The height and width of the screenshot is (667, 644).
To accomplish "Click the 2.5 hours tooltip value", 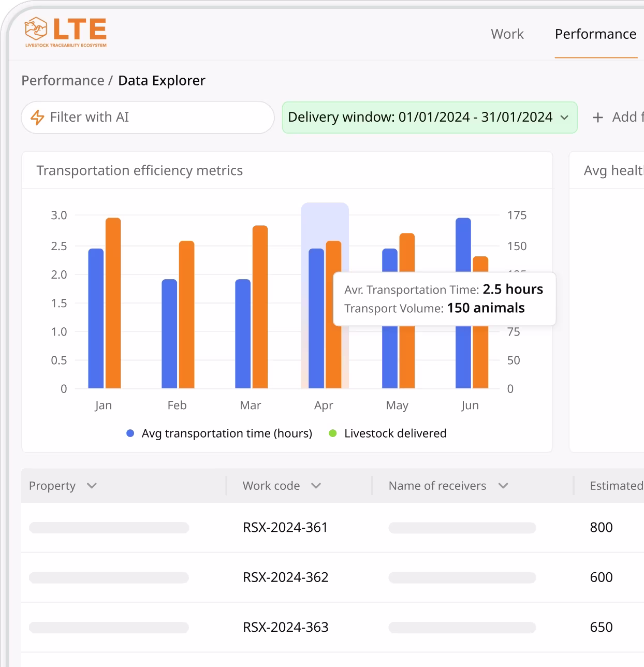I will pos(513,289).
